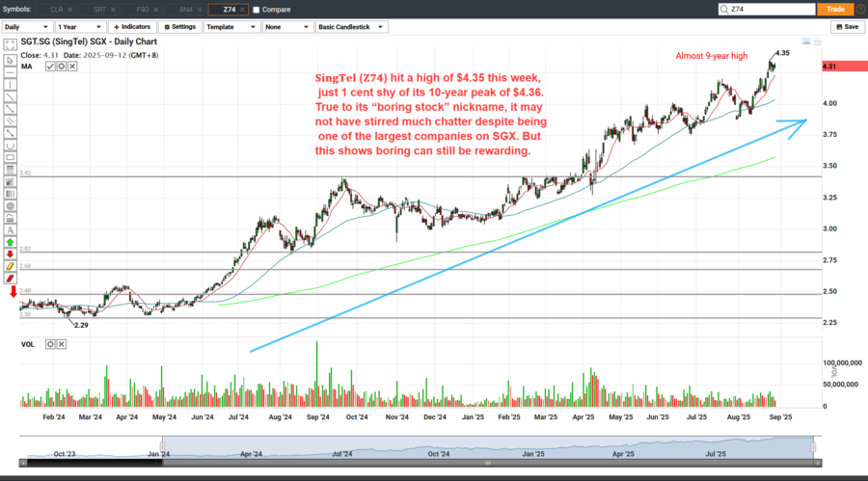Toggle full-screen chart mode icon

(10, 45)
